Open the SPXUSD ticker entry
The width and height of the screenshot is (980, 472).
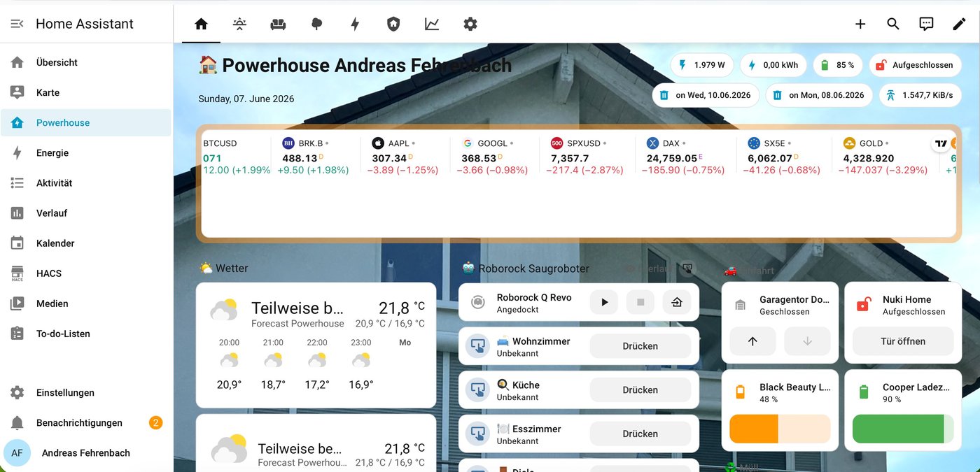pyautogui.click(x=587, y=157)
